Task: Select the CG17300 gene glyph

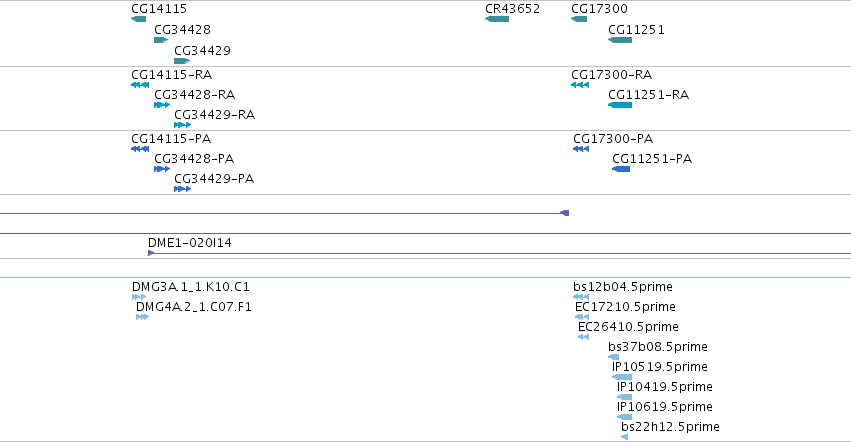Action: (x=579, y=19)
